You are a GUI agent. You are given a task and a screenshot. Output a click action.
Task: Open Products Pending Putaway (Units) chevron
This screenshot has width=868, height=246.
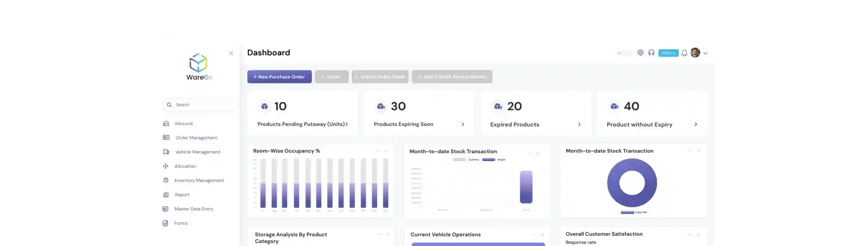[347, 124]
